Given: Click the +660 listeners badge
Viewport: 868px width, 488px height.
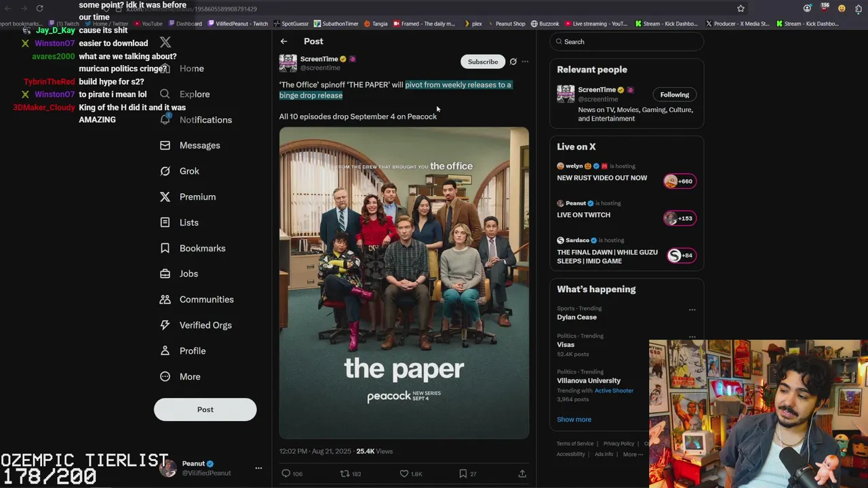Looking at the screenshot, I should (x=679, y=181).
